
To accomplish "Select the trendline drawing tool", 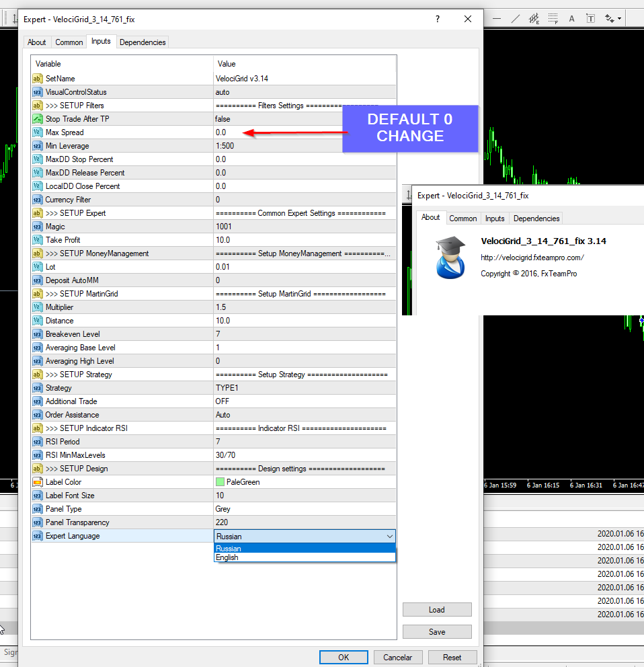I will 516,18.
